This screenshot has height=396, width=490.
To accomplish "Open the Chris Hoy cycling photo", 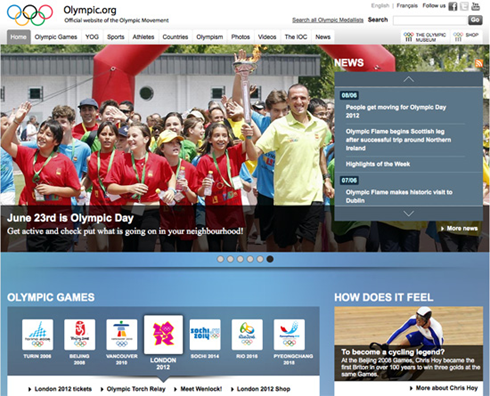I will tap(409, 343).
